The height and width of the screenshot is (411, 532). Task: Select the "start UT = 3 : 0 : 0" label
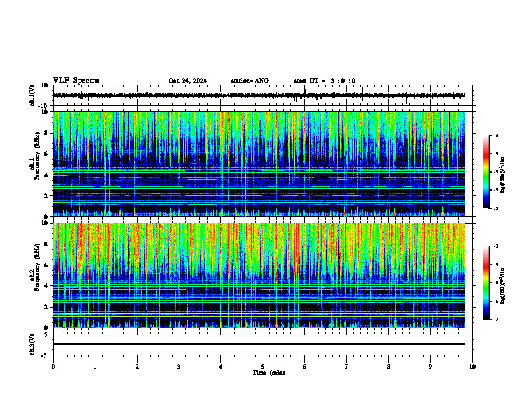pyautogui.click(x=324, y=81)
